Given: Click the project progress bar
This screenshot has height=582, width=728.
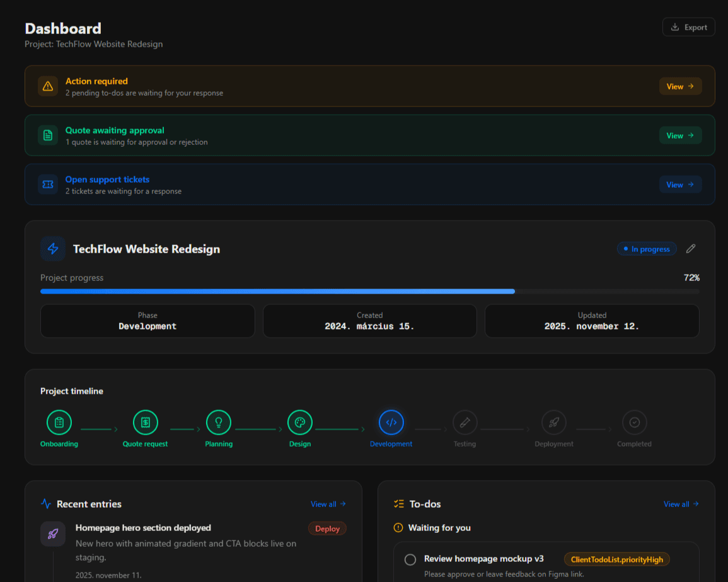Looking at the screenshot, I should click(369, 292).
